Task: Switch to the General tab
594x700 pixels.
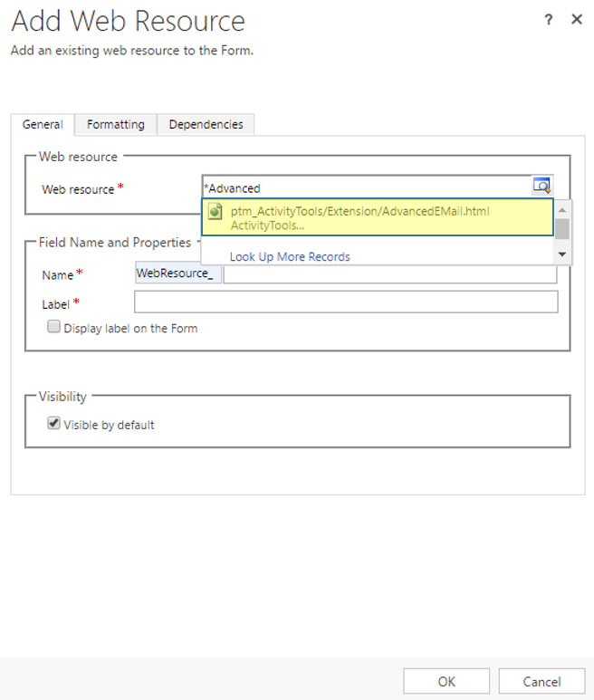Action: 43,124
